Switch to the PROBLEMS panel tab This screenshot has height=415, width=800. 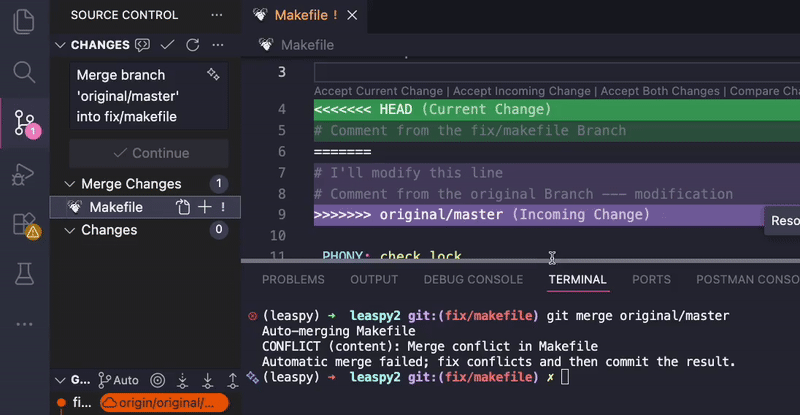(293, 280)
